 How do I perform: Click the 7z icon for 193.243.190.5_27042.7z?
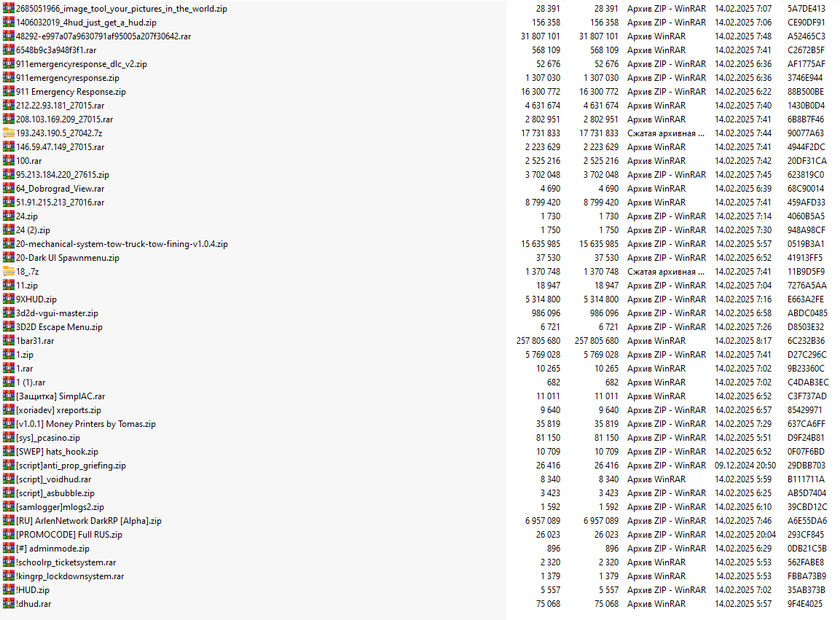tap(9, 133)
